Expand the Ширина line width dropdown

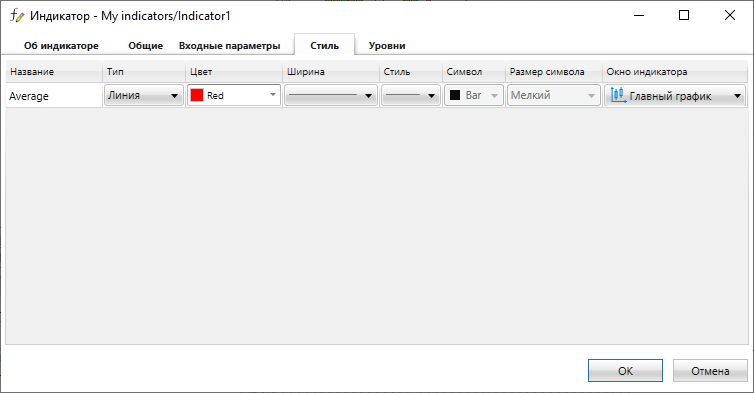pos(331,95)
